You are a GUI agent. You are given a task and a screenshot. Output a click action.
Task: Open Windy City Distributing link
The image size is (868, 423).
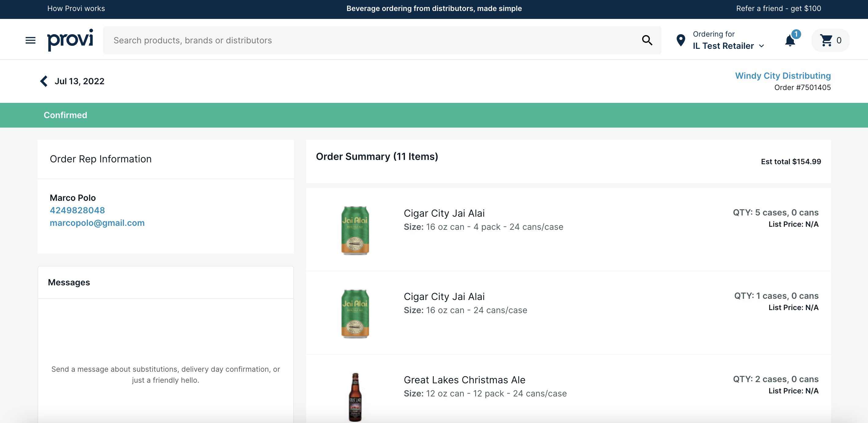(x=783, y=76)
